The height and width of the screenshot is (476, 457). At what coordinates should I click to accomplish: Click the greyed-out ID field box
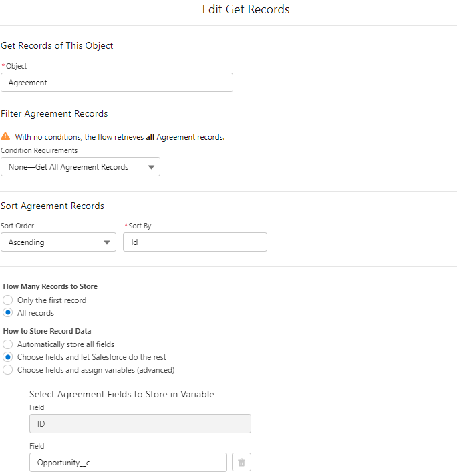(x=140, y=424)
